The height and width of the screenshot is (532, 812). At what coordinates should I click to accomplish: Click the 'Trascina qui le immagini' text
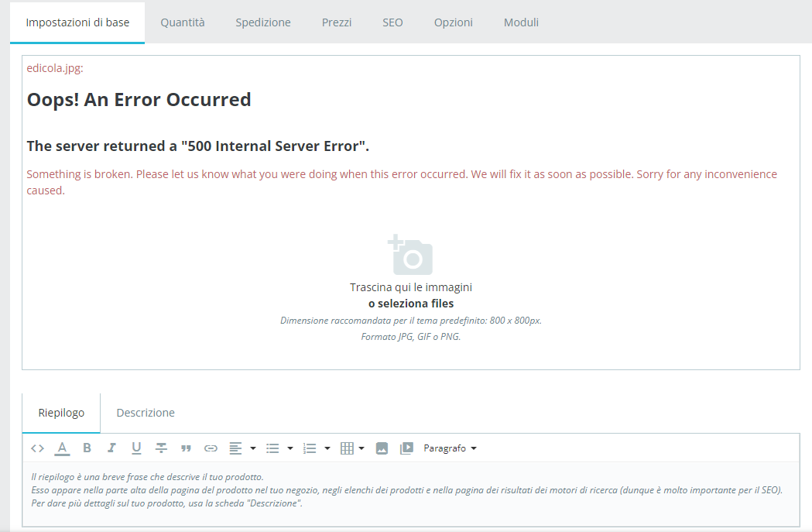411,287
